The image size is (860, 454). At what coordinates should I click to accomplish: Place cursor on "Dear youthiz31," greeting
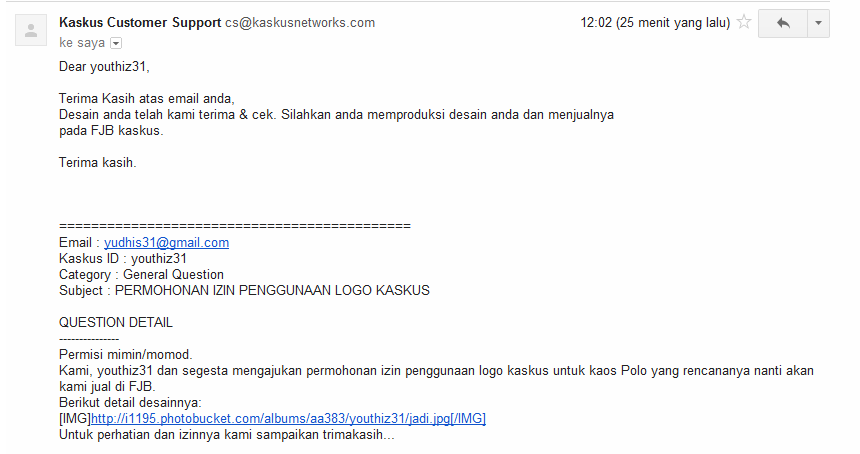[104, 66]
